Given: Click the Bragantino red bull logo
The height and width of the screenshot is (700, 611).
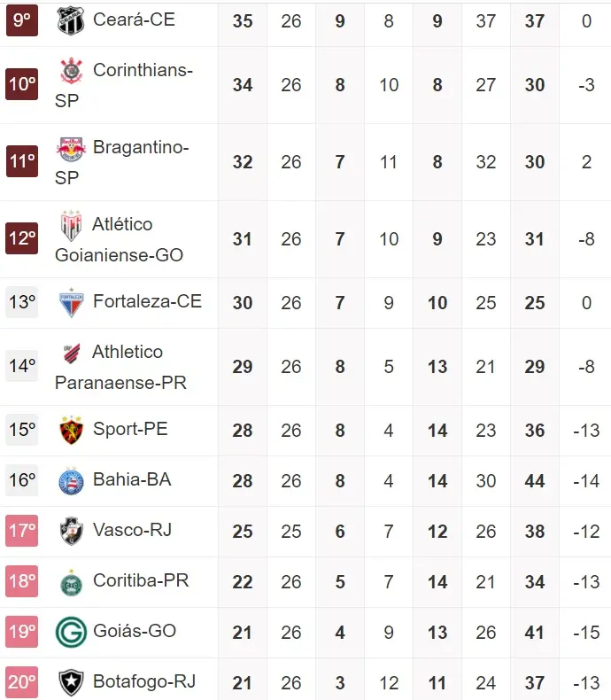Looking at the screenshot, I should pyautogui.click(x=70, y=148).
